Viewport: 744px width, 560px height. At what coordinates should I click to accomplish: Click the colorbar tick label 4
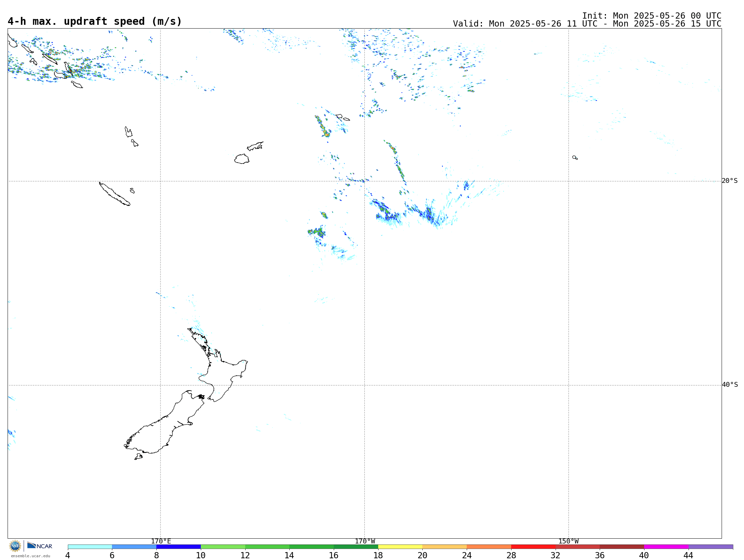pos(68,555)
